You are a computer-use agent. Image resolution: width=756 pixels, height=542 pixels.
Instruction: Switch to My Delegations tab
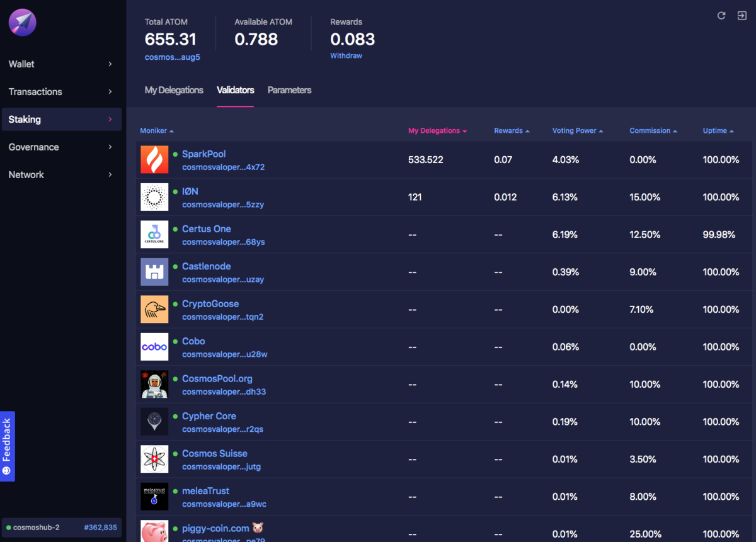(x=174, y=90)
